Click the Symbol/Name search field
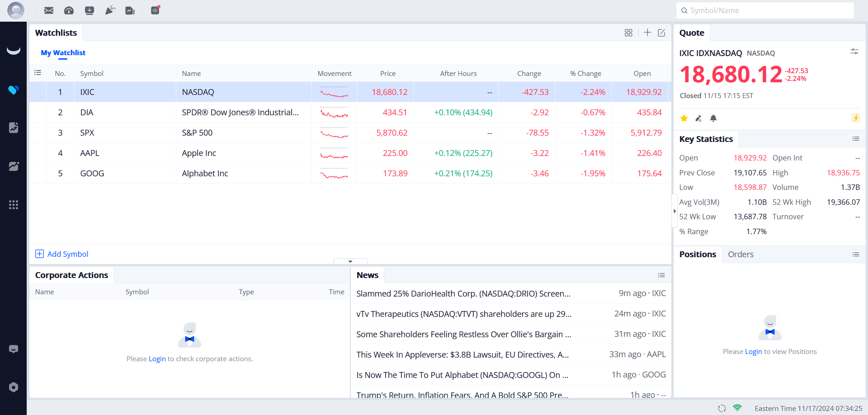 [765, 10]
